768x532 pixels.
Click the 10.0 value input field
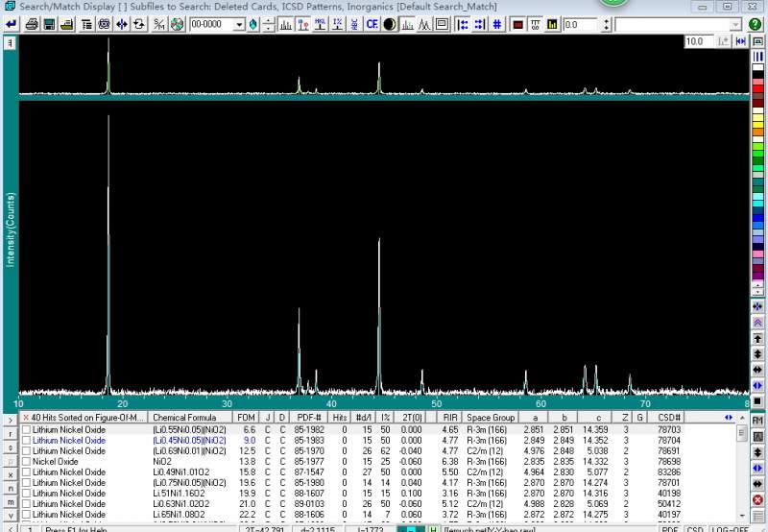point(699,41)
